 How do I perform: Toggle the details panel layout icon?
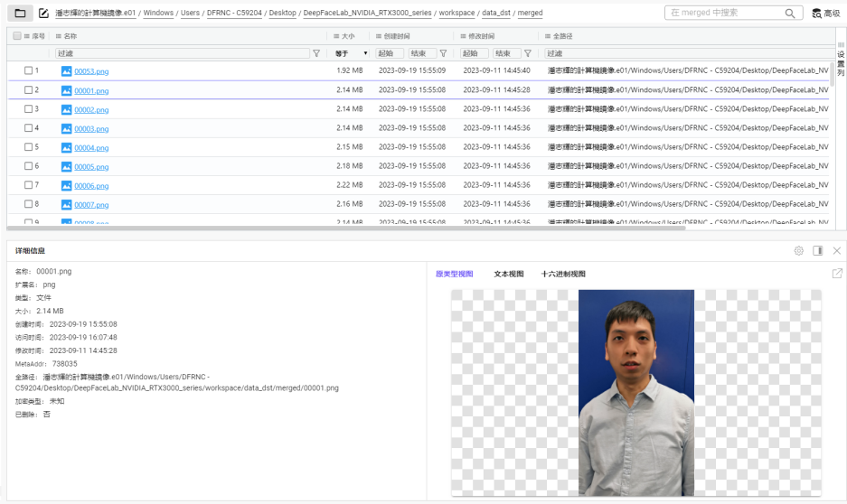pyautogui.click(x=818, y=250)
